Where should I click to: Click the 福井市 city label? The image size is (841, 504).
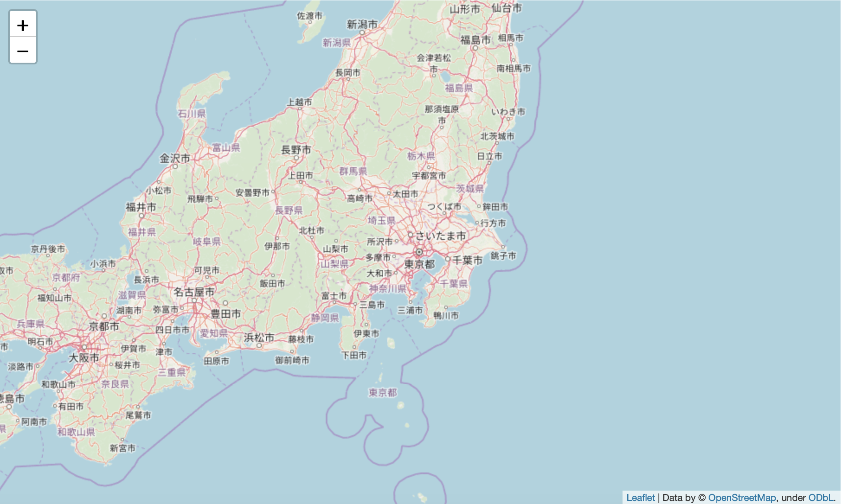pyautogui.click(x=141, y=207)
